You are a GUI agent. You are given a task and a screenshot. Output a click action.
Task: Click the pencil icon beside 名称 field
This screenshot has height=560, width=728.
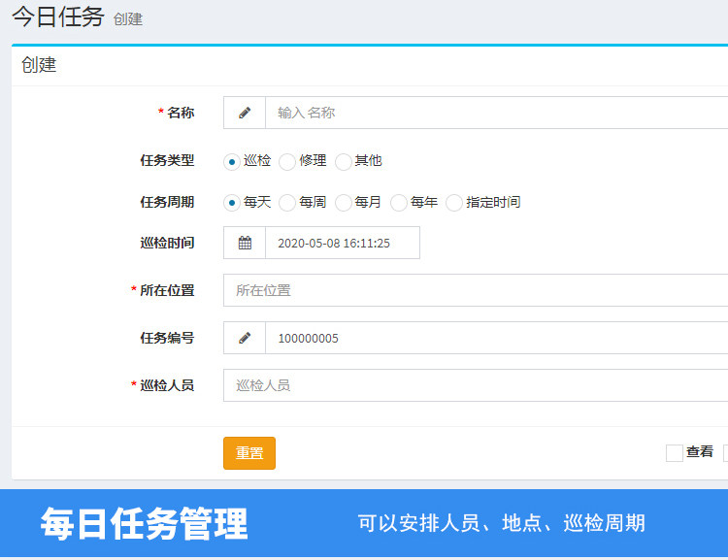point(245,113)
